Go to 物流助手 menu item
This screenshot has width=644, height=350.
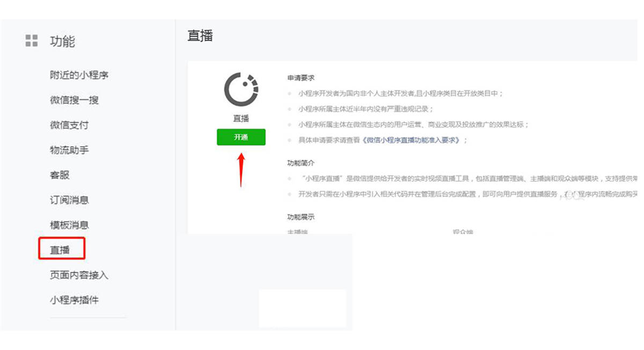point(69,150)
